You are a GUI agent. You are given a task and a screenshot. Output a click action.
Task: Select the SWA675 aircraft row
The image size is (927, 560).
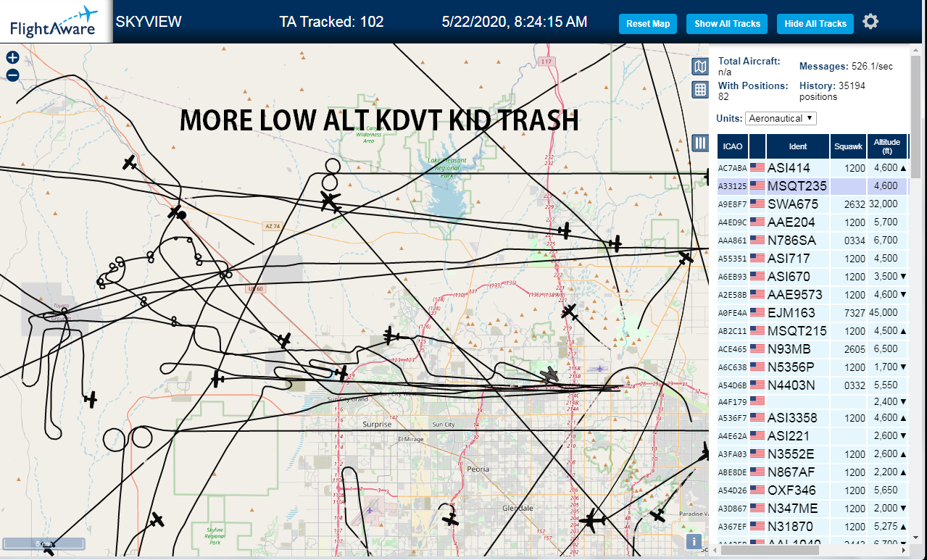812,204
